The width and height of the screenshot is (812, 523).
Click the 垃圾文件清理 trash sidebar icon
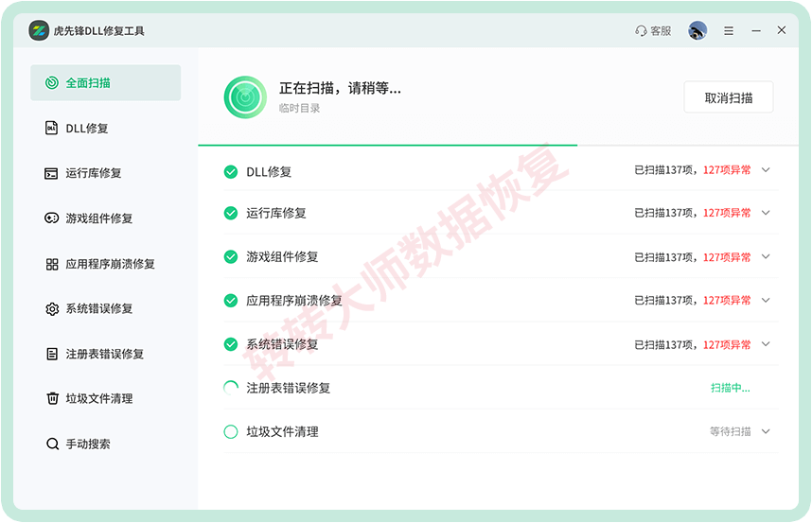pos(52,398)
